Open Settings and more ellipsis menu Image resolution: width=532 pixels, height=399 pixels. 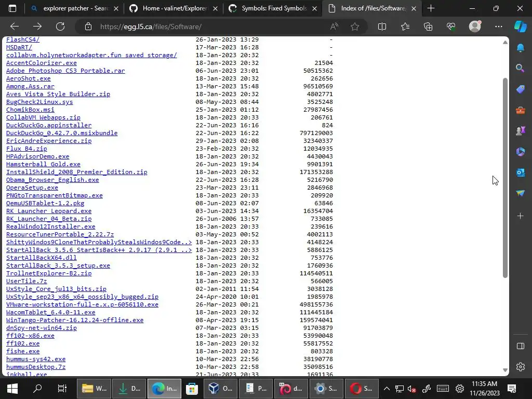click(x=498, y=26)
